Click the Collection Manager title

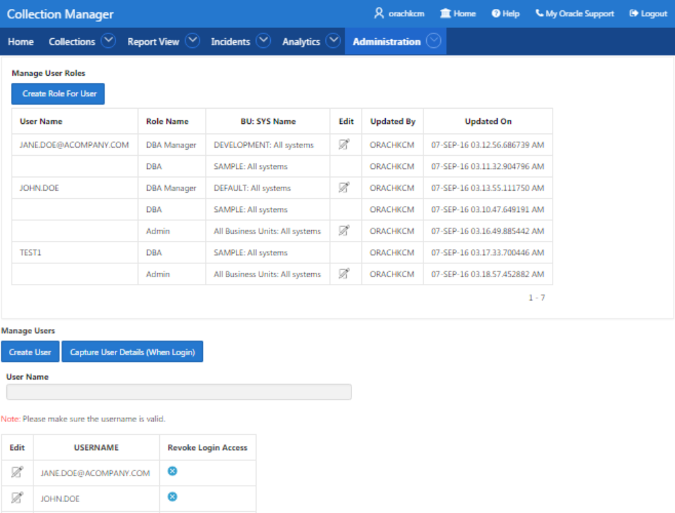60,14
